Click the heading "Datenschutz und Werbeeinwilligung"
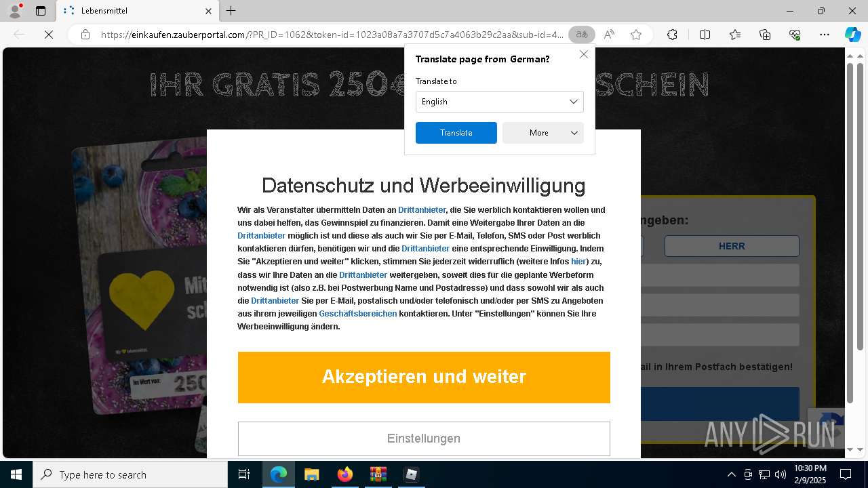This screenshot has height=488, width=868. pos(424,185)
